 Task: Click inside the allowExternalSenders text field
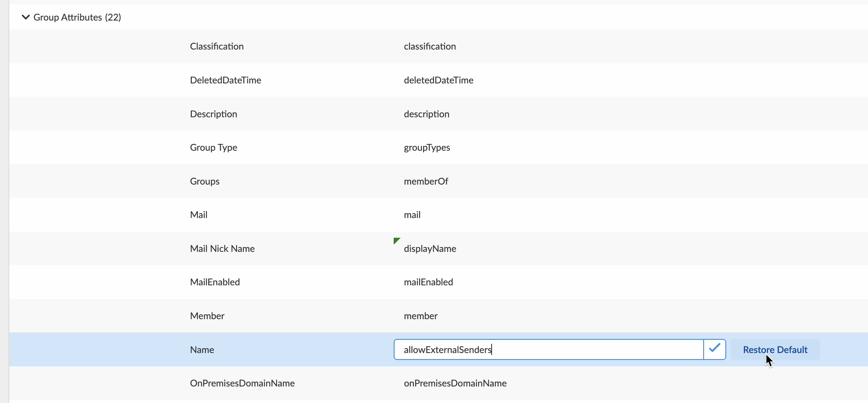[x=548, y=349]
